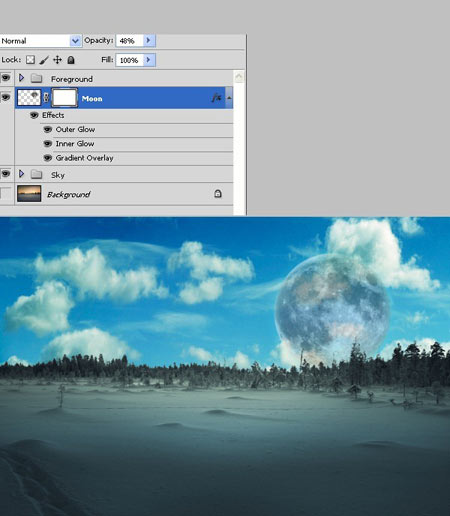
Task: Toggle Outer Glow effect visibility
Action: (x=48, y=130)
